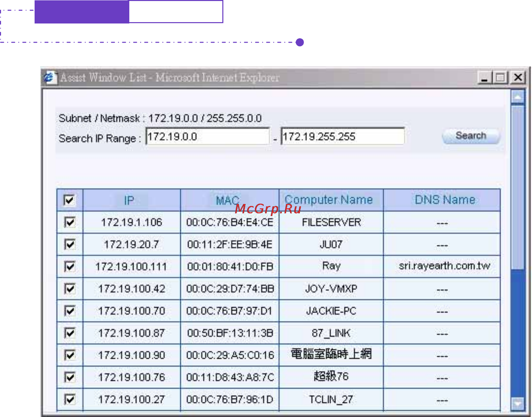This screenshot has height=417, width=532.
Task: Click computer name TCLIN_27
Action: [x=331, y=400]
